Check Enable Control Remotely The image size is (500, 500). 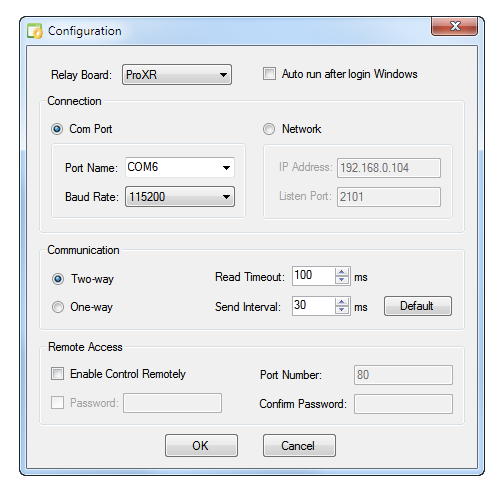tap(57, 374)
